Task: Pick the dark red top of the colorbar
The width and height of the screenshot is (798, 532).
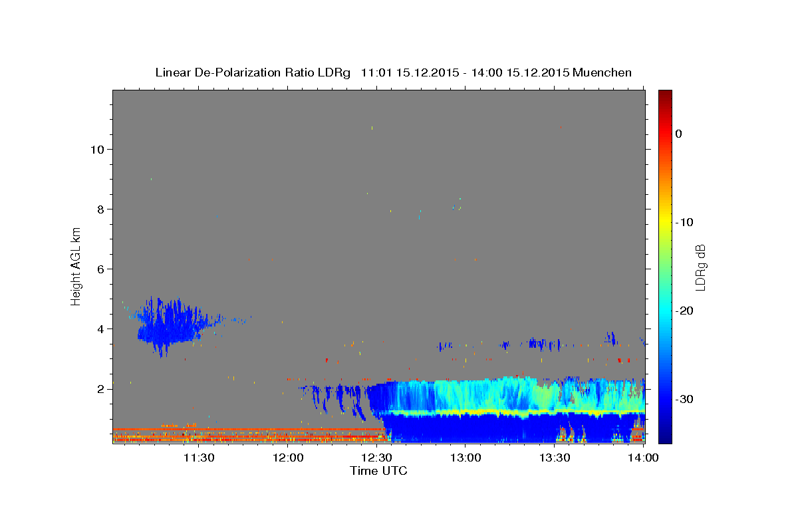Action: click(665, 95)
